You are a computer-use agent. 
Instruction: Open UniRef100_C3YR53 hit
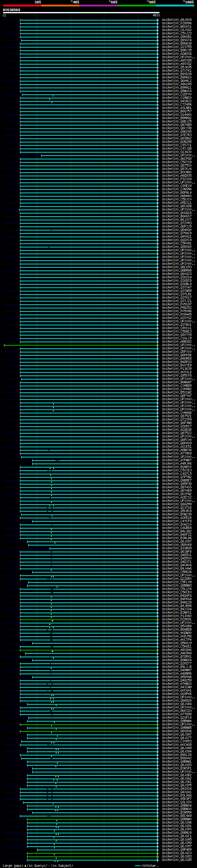point(177,741)
